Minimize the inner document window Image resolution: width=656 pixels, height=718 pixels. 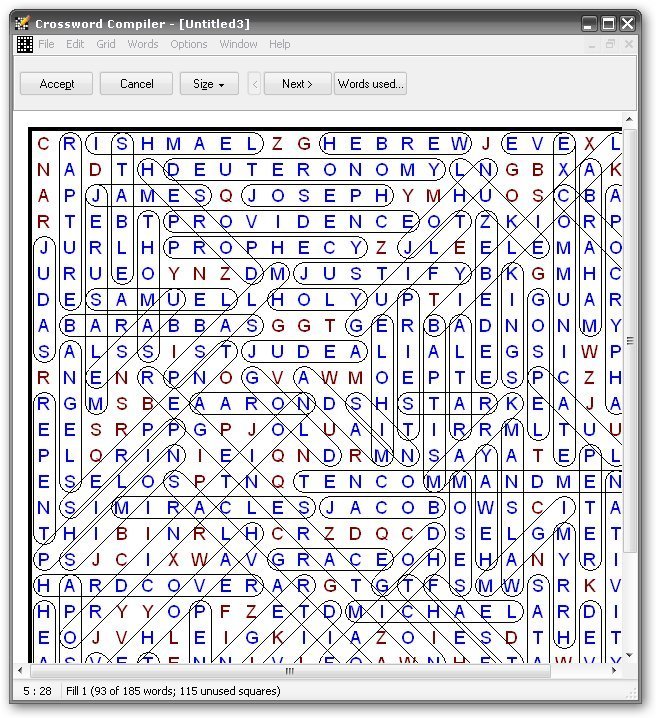pyautogui.click(x=591, y=45)
